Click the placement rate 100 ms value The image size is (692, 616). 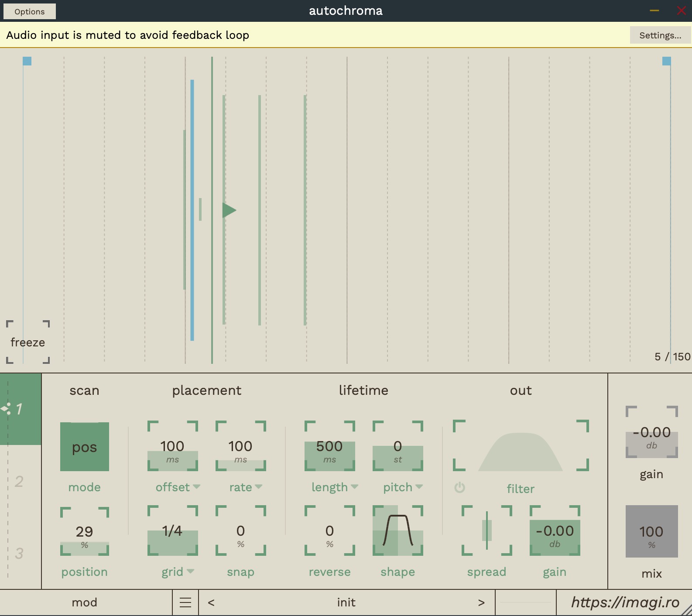tap(241, 446)
